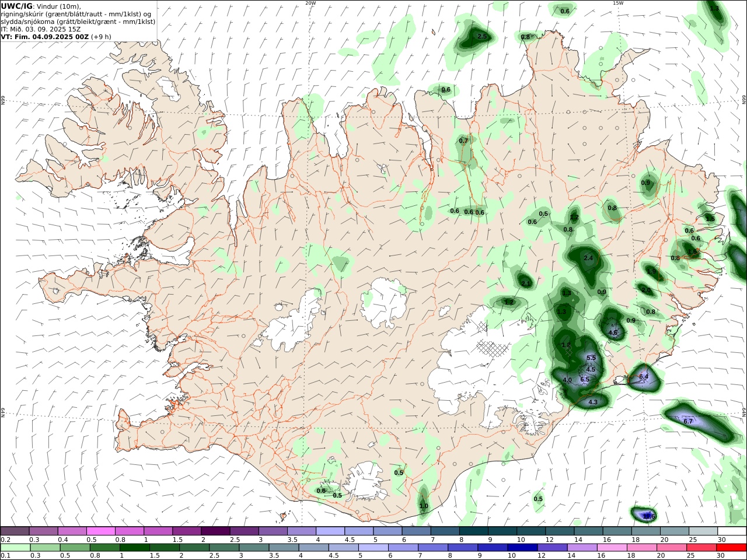Click the 2.1 precipitation value on the map

pos(526,283)
